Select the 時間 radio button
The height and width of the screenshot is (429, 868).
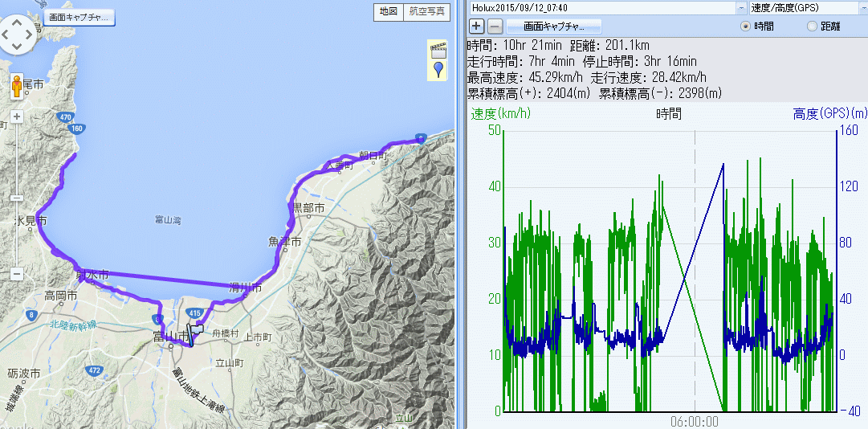745,27
